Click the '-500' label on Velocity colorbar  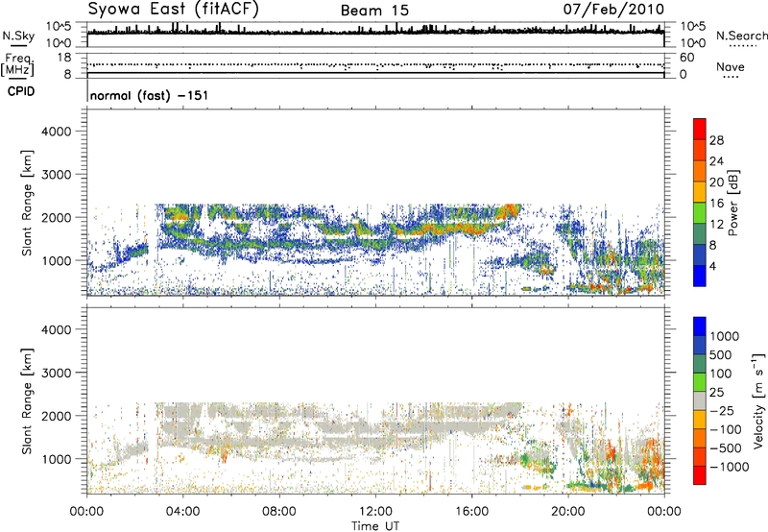pos(726,448)
